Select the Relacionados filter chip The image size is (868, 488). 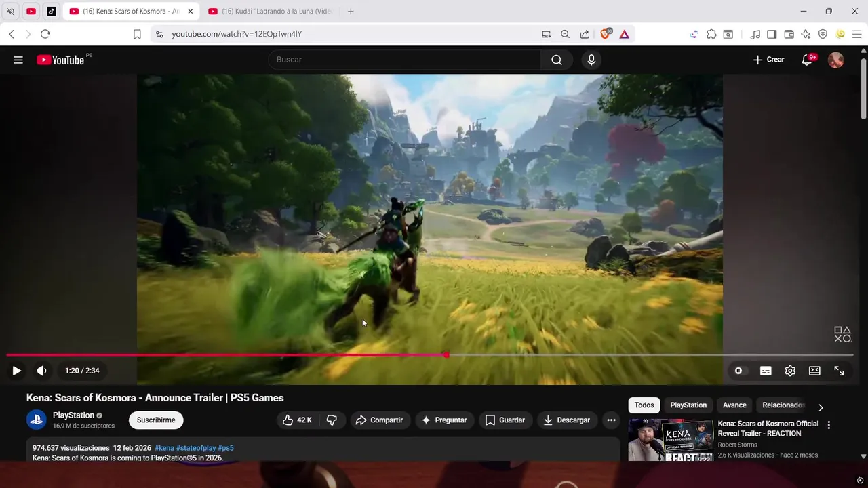click(783, 405)
